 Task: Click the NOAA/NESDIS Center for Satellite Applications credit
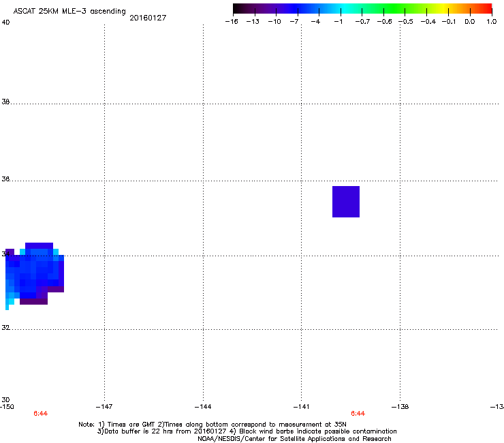pyautogui.click(x=294, y=439)
